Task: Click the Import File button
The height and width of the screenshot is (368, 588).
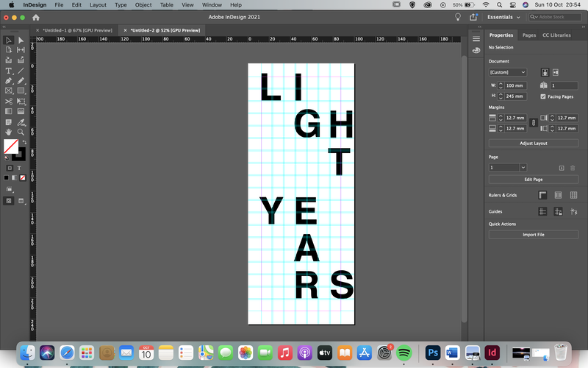Action: [534, 235]
